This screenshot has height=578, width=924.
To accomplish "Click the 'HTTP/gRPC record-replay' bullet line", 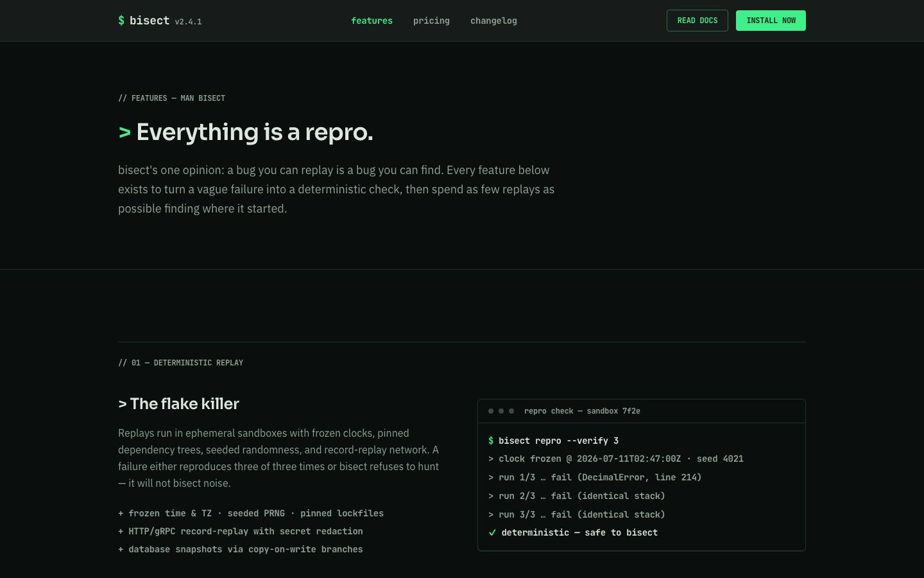I will [x=241, y=531].
